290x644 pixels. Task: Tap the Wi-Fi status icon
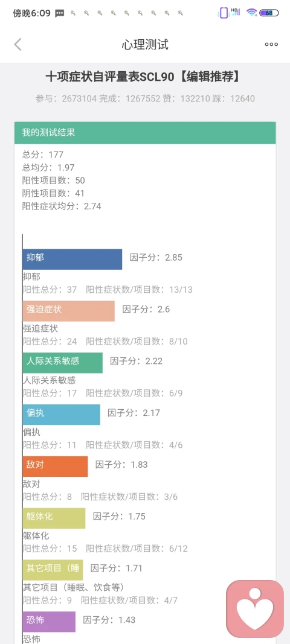tap(251, 13)
